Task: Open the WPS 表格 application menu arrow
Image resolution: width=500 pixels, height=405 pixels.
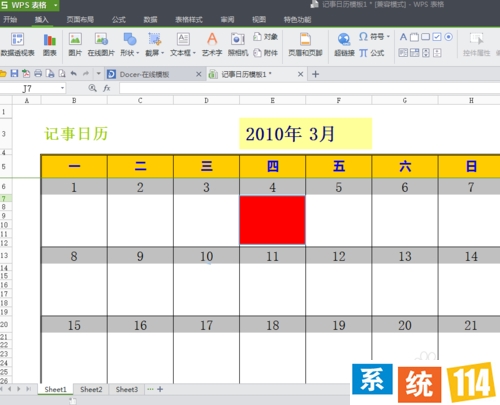Action: pos(55,5)
